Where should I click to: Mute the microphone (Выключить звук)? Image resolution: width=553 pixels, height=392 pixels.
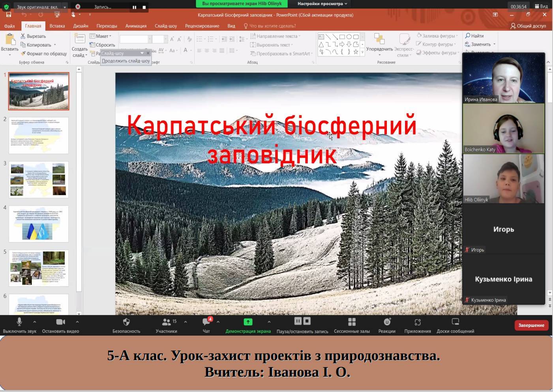click(19, 322)
